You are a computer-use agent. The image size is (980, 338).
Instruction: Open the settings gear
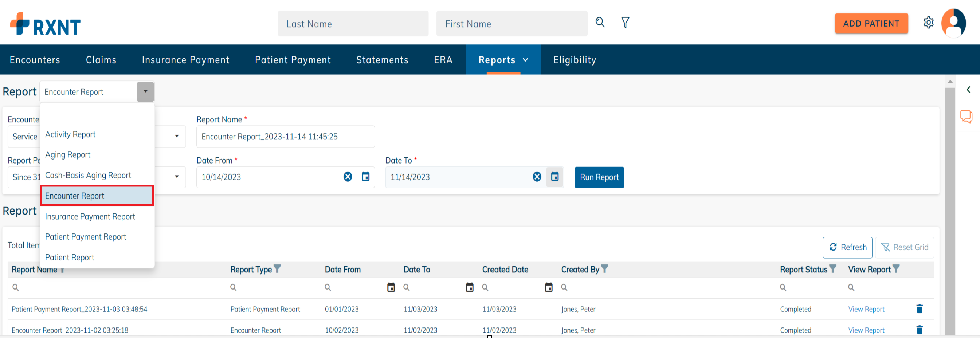click(929, 23)
